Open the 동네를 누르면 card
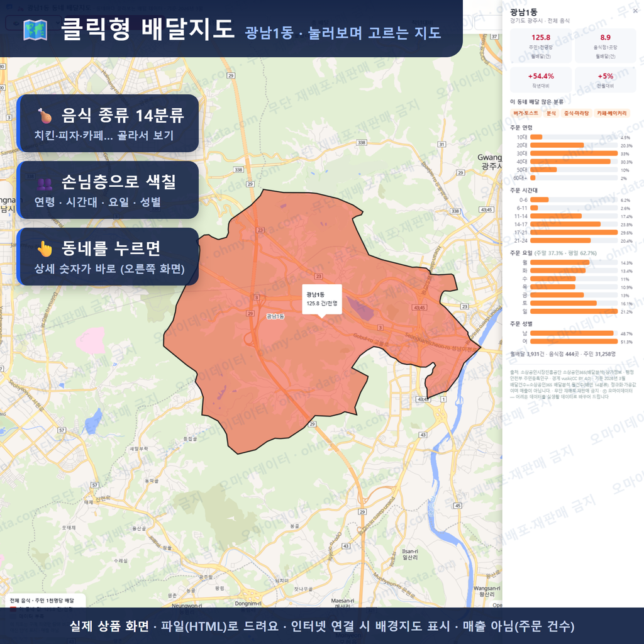 (x=108, y=257)
